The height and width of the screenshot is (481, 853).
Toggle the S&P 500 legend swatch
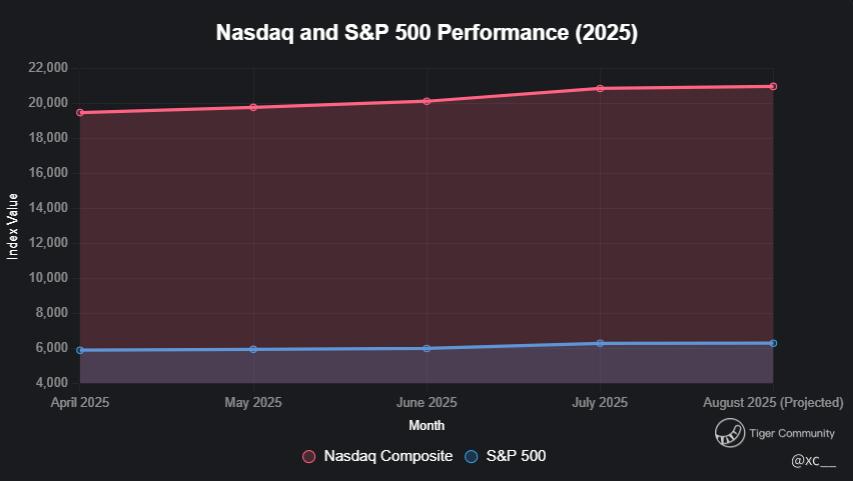coord(472,456)
